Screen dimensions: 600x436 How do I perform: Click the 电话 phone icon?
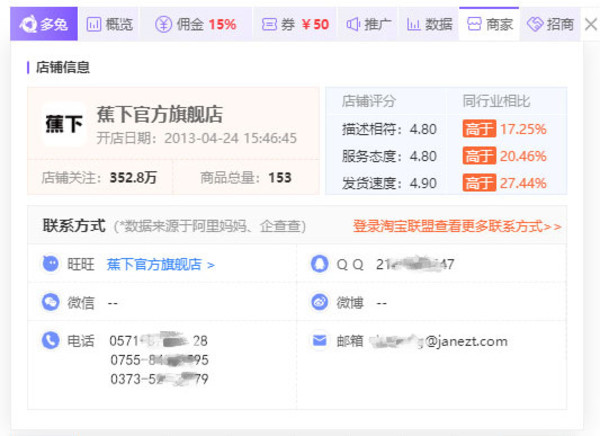pos(51,340)
